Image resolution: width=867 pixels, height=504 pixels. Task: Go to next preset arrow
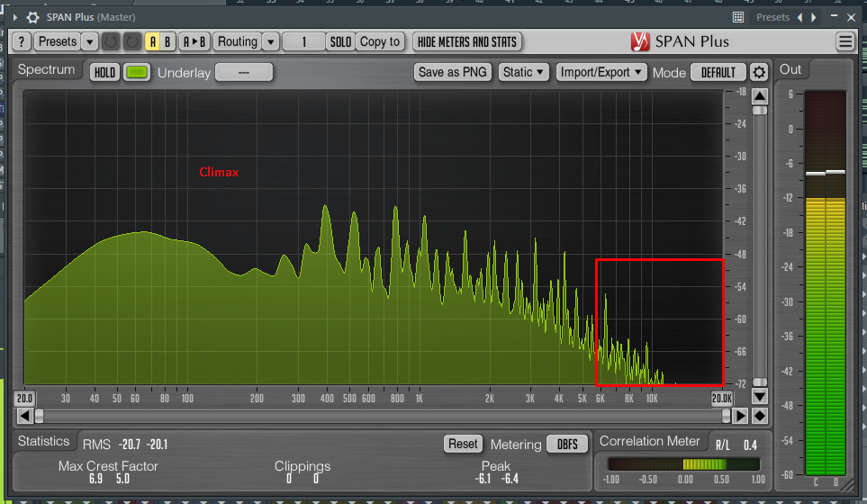pos(813,17)
